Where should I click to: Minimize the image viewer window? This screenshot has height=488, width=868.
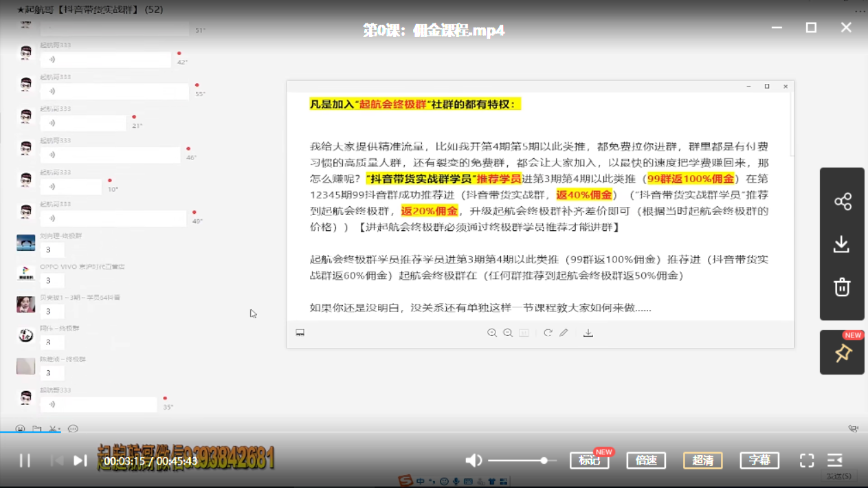point(749,87)
